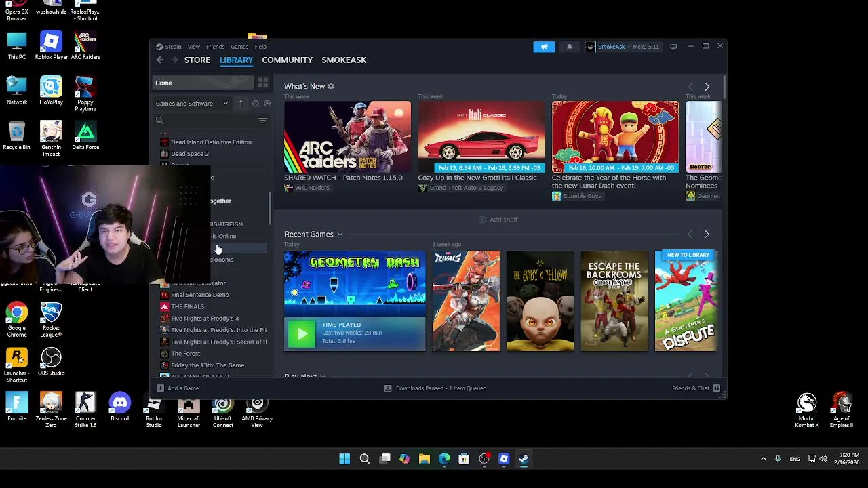Go forward with the Steam forward arrow
The image size is (868, 488).
174,60
